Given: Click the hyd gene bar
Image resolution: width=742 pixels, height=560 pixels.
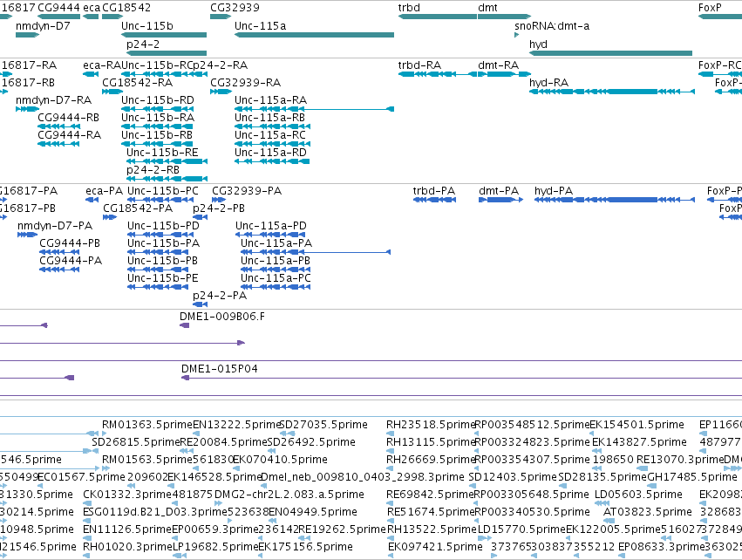Looking at the screenshot, I should [x=610, y=53].
